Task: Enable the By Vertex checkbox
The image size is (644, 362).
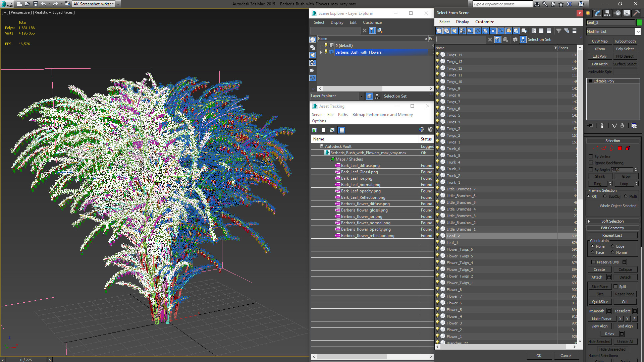Action: (591, 157)
